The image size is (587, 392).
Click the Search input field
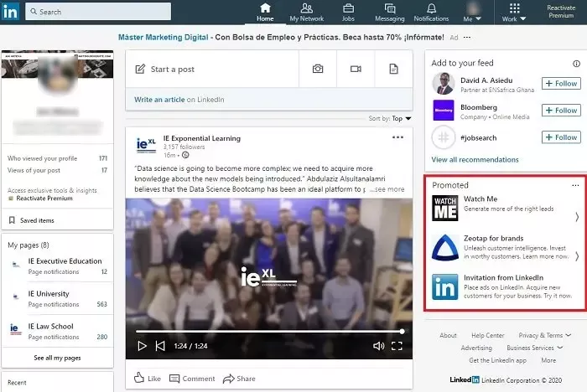coord(98,12)
